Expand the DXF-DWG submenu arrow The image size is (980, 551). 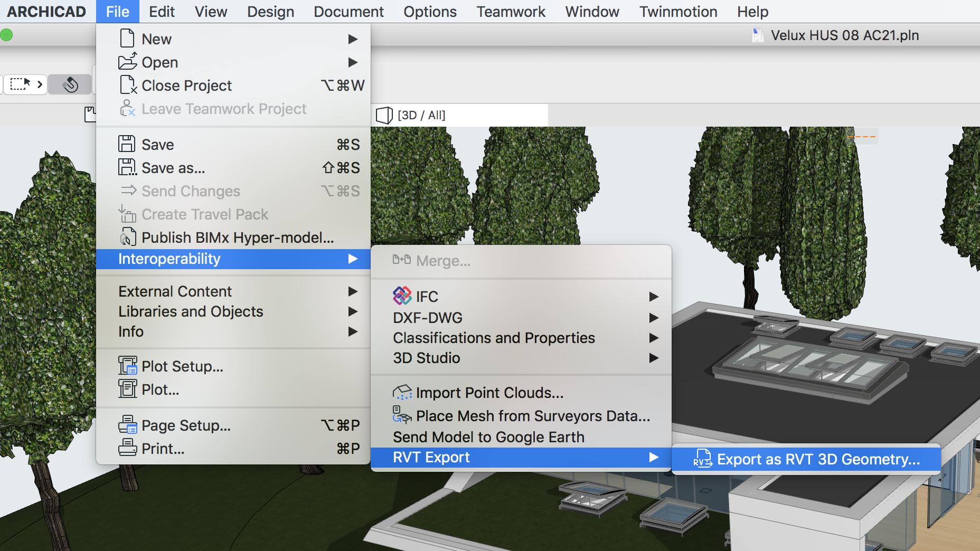pyautogui.click(x=654, y=318)
